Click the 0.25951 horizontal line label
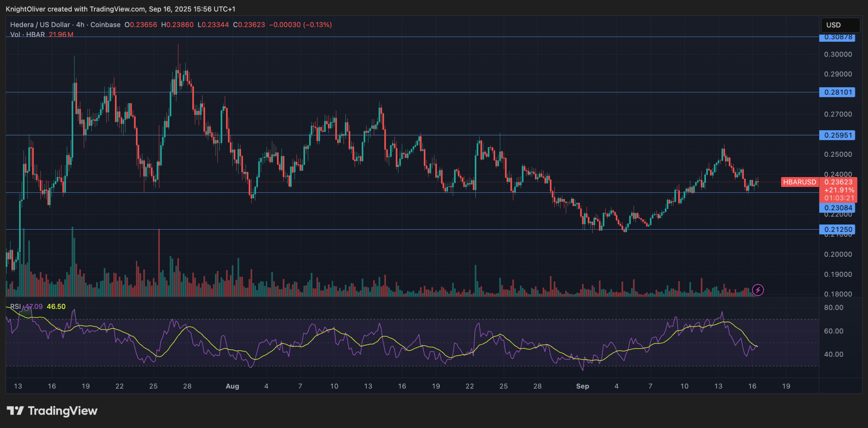Screen dimensions: 868x428 (x=837, y=135)
